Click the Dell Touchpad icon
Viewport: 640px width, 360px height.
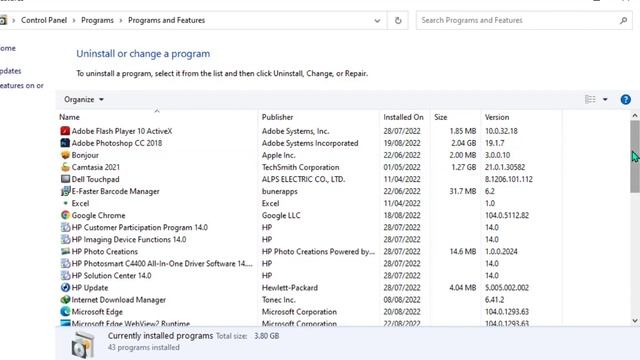(65, 179)
